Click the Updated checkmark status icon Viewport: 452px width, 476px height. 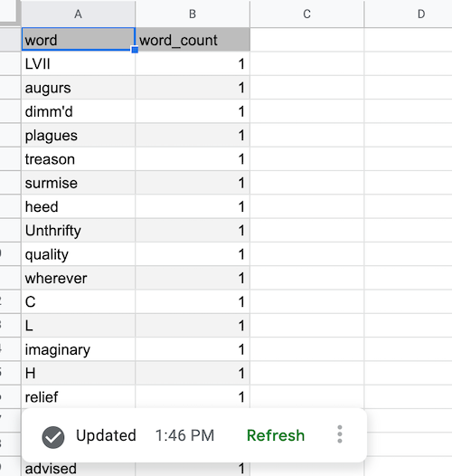click(x=53, y=437)
